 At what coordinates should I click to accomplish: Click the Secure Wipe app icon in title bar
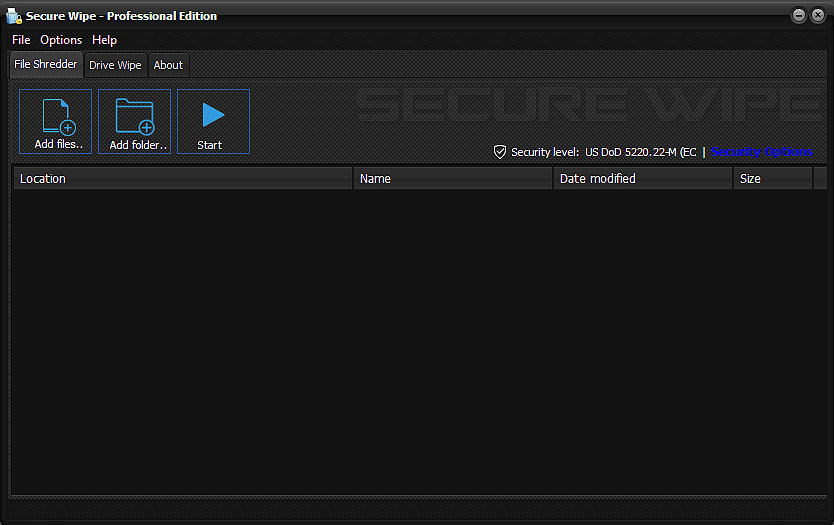14,16
